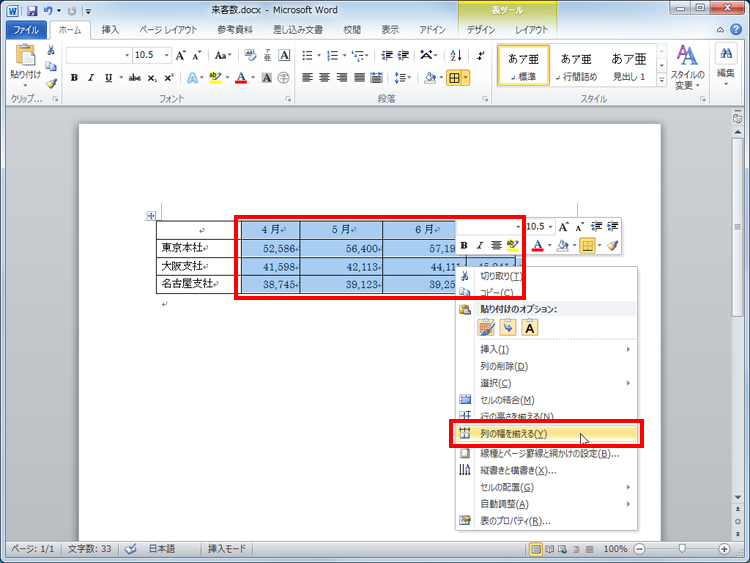Toggle superscript x² button
This screenshot has height=563, width=750.
coord(168,77)
